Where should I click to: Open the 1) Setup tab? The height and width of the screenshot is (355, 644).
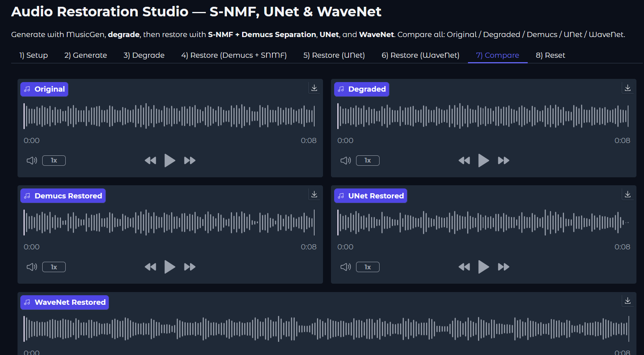pyautogui.click(x=33, y=55)
